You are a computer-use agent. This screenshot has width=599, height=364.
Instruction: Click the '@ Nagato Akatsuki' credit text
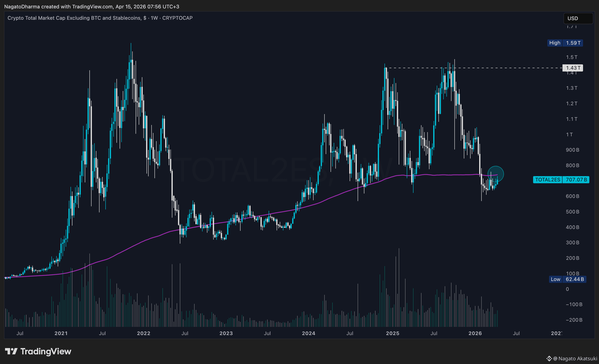click(575, 358)
